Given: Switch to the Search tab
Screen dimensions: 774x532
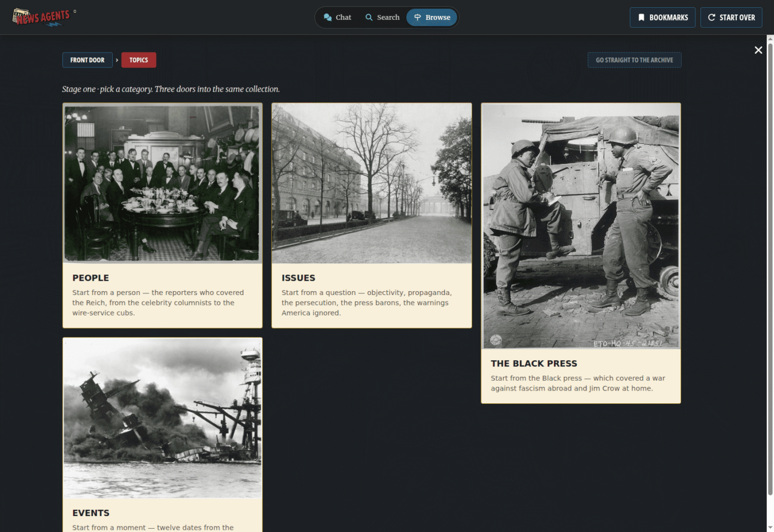Looking at the screenshot, I should coord(383,17).
